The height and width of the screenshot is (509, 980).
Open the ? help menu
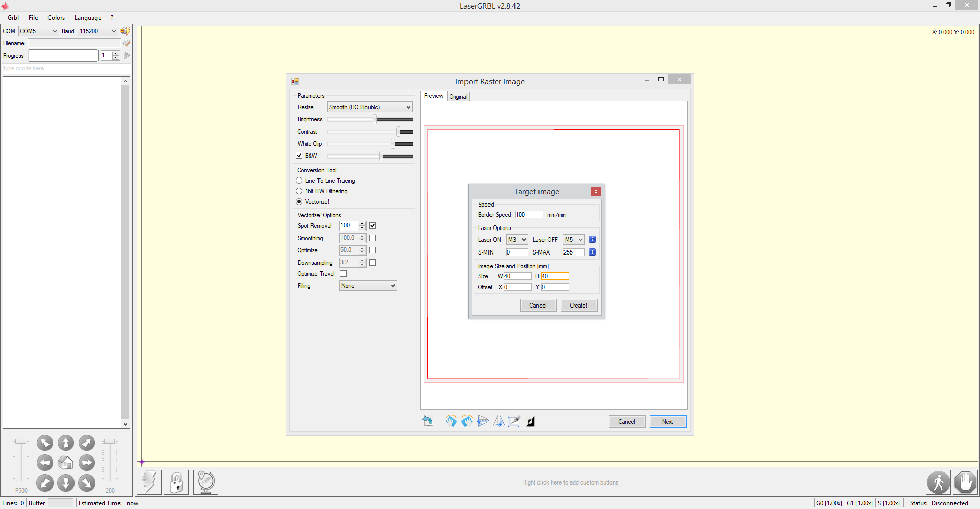point(112,18)
